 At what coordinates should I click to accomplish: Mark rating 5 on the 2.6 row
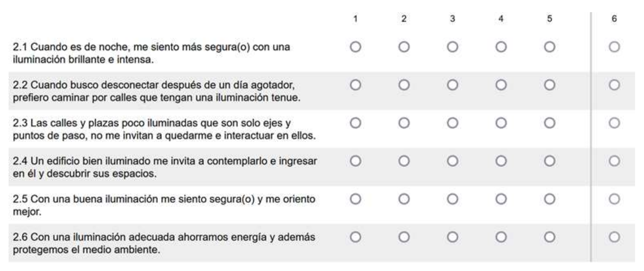549,237
